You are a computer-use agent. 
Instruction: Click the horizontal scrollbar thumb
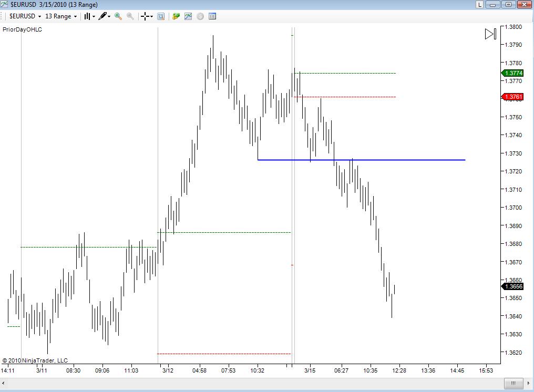pos(513,383)
